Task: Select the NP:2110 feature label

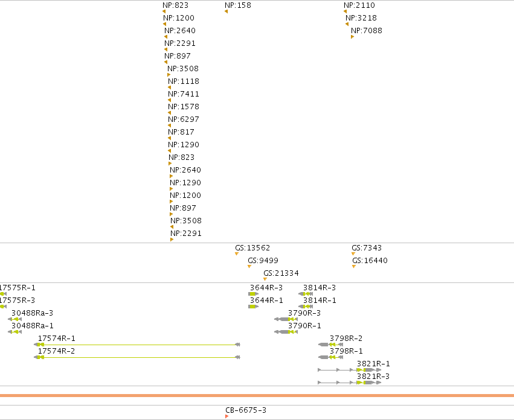Action: pyautogui.click(x=359, y=5)
